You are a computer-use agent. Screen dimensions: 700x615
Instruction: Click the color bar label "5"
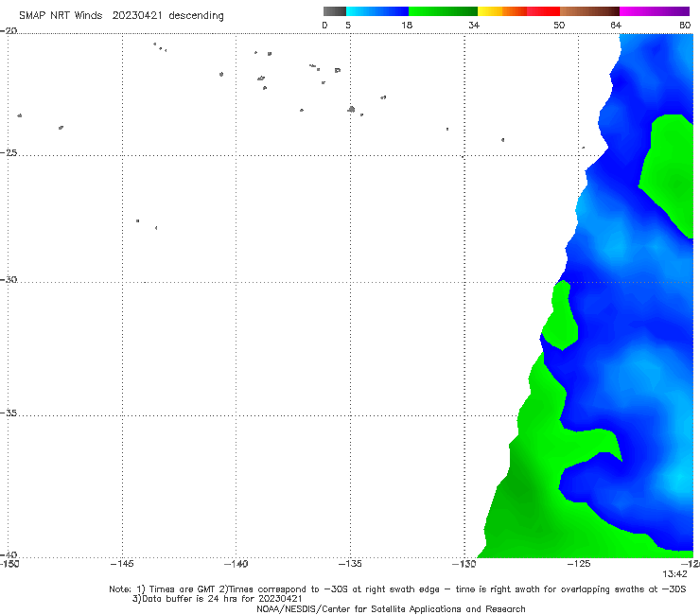tap(348, 25)
